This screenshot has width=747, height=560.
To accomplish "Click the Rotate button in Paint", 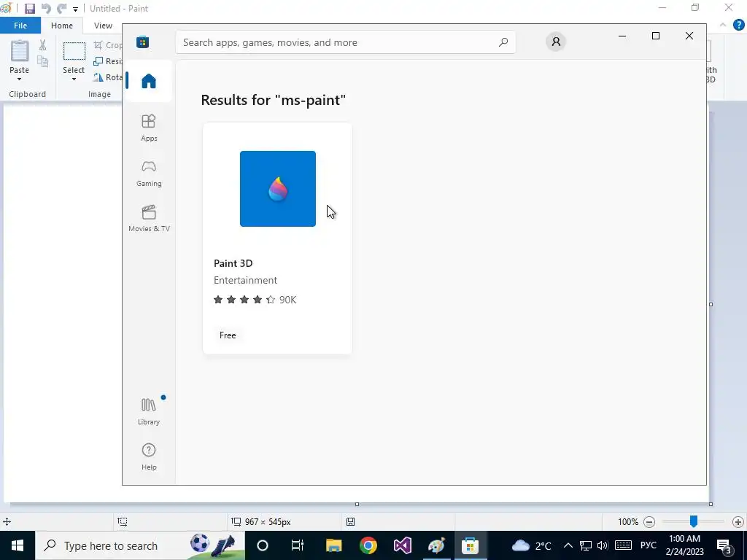I will pyautogui.click(x=108, y=77).
